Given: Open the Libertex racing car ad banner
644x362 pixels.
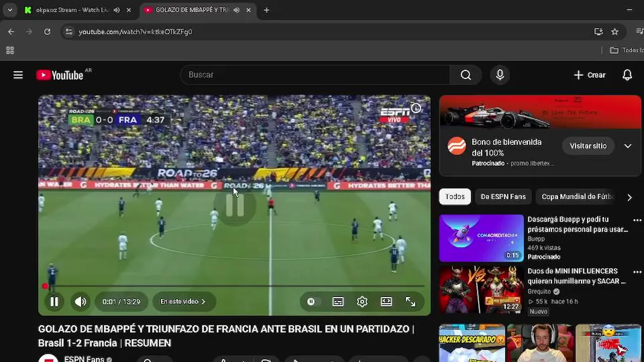Looking at the screenshot, I should click(x=540, y=113).
